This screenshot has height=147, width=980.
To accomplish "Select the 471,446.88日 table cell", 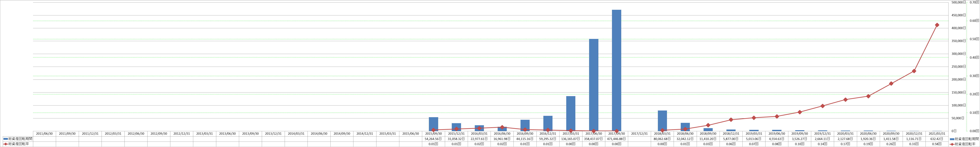I will [x=616, y=139].
